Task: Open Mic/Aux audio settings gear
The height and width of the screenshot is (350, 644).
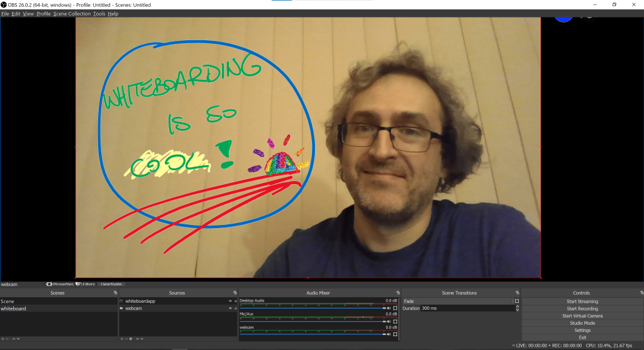Action: pos(395,321)
